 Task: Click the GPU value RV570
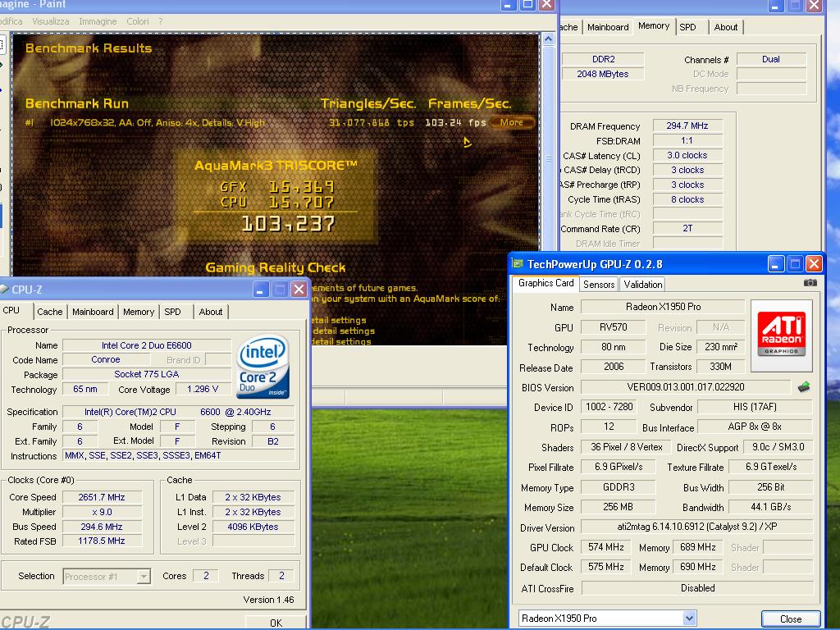tap(614, 327)
